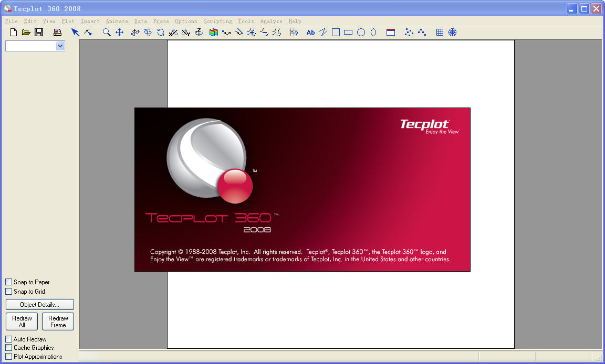The width and height of the screenshot is (605, 364).
Task: Toggle the Cache Graphics checkbox
Action: pos(9,347)
